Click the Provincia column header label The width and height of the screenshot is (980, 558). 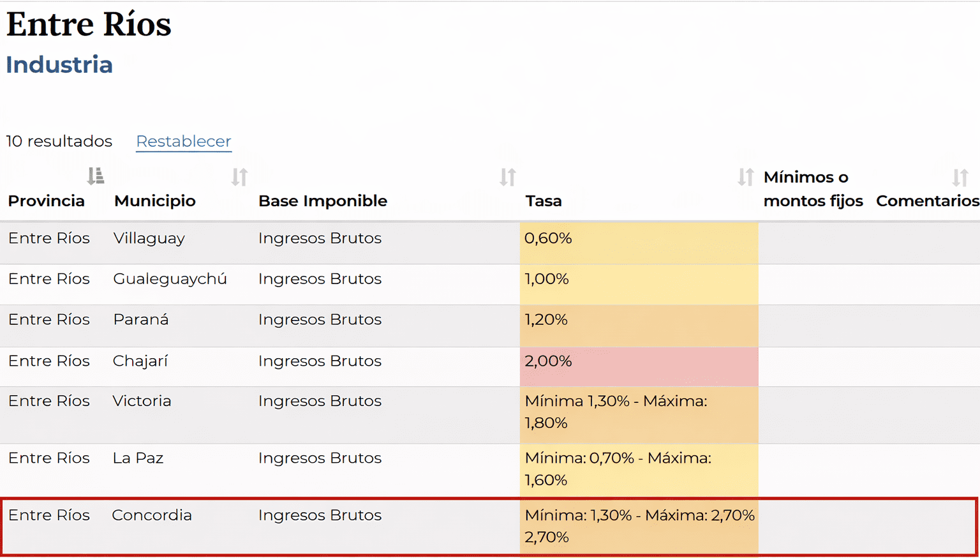point(46,201)
